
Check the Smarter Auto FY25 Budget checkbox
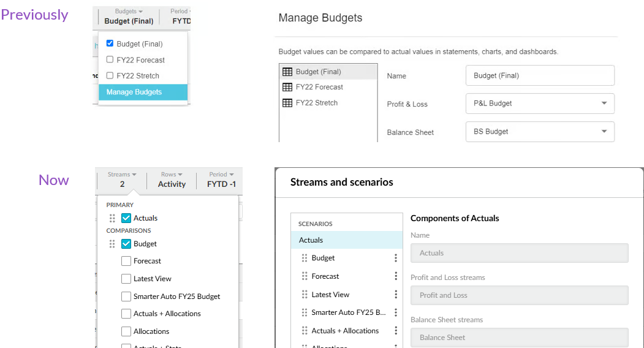coord(126,297)
